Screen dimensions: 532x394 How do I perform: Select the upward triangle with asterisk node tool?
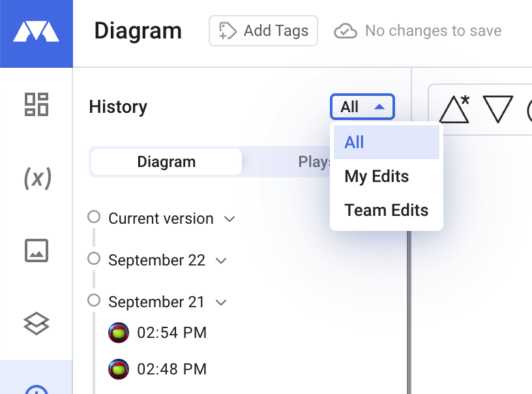454,110
